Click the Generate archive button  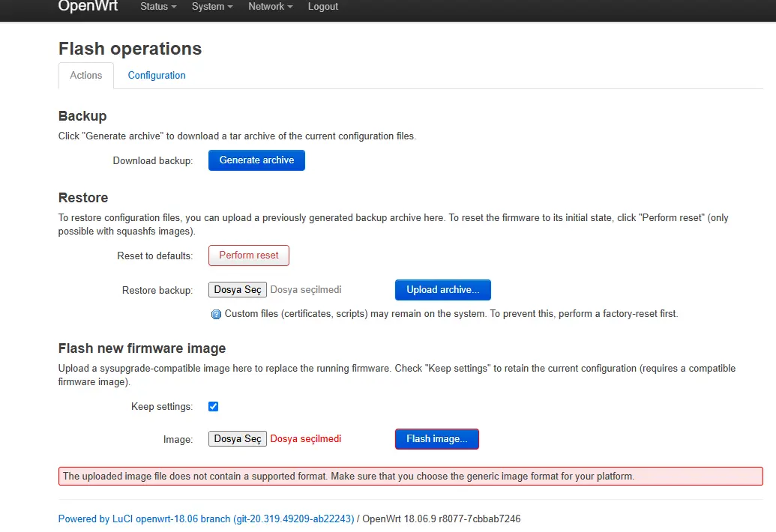coord(256,160)
